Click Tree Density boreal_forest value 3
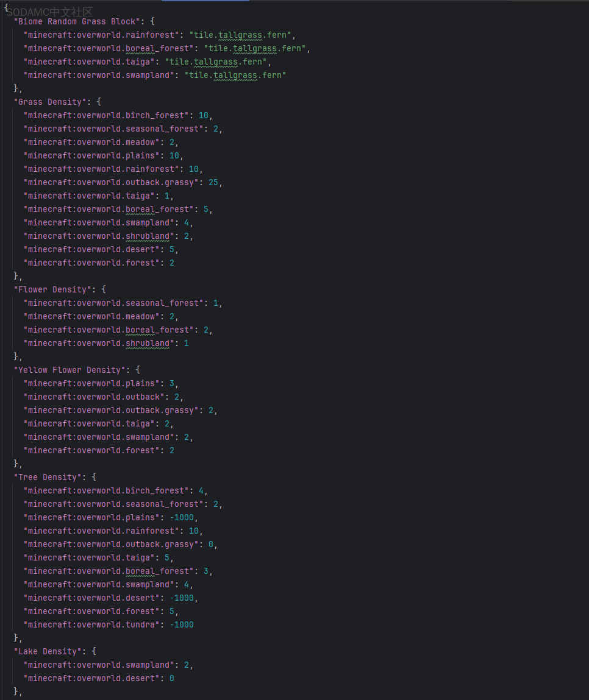Viewport: 589px width, 700px height. (x=206, y=570)
